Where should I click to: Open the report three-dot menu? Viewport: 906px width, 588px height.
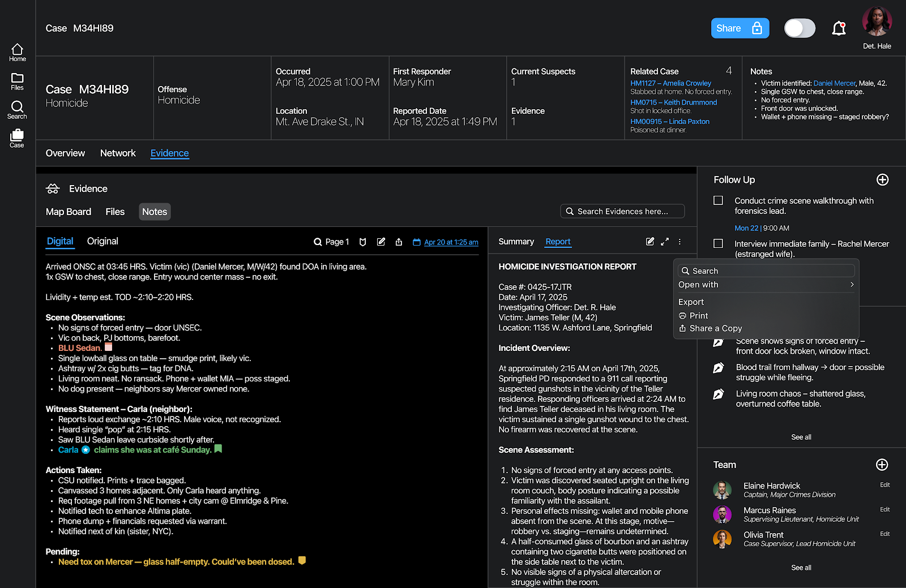[x=679, y=242]
